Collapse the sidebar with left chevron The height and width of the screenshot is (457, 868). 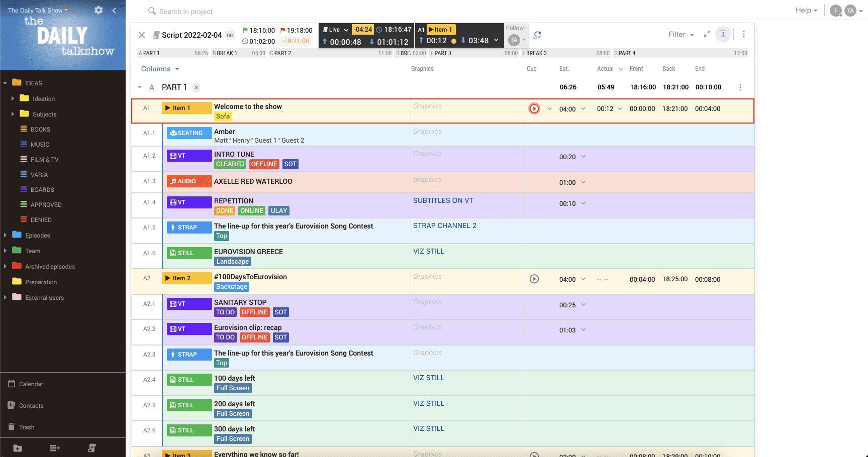[114, 10]
